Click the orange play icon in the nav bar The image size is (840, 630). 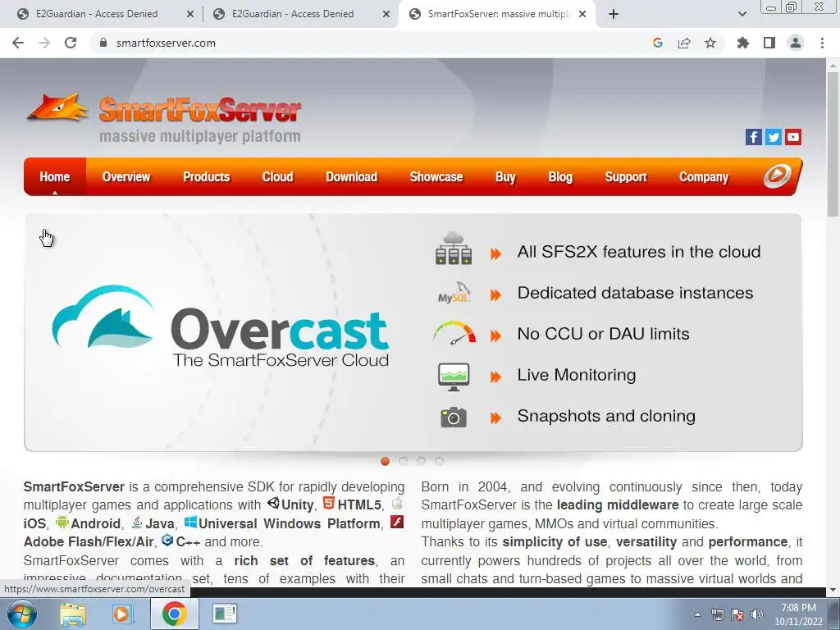pyautogui.click(x=777, y=176)
